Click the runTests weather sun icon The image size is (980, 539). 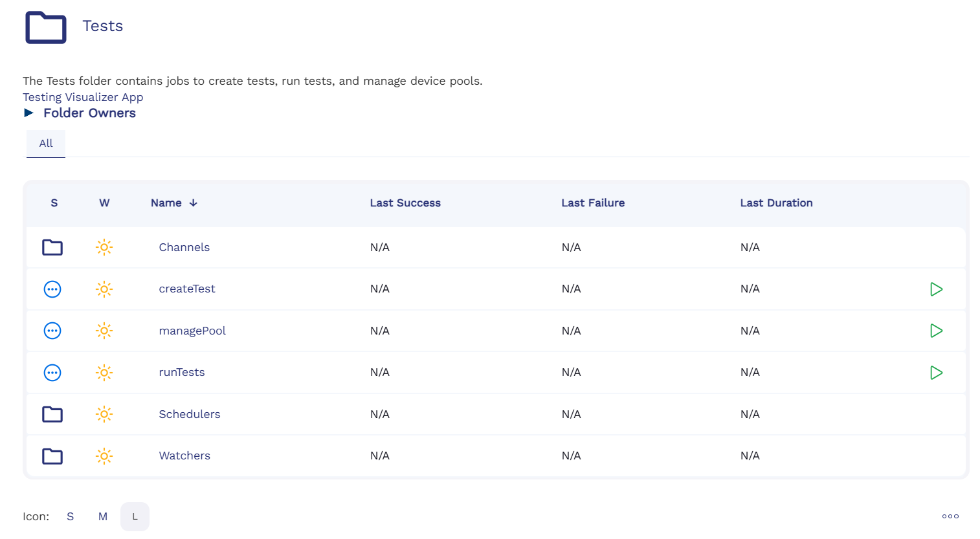click(x=104, y=373)
